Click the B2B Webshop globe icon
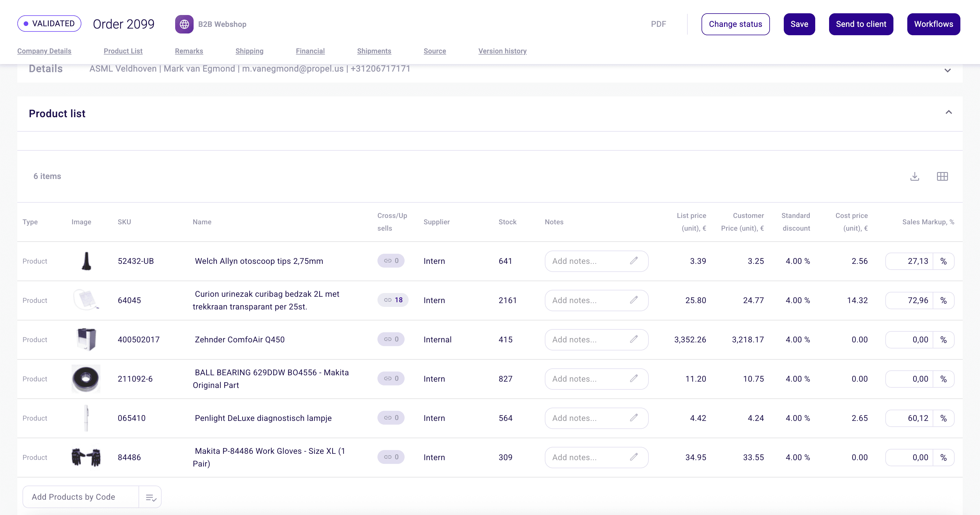Image resolution: width=980 pixels, height=515 pixels. [184, 24]
